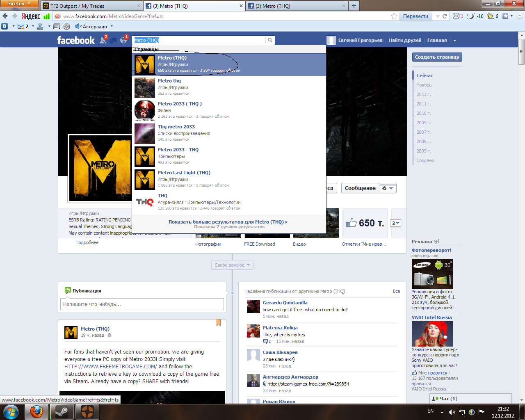Click the browser address bar

pyautogui.click(x=221, y=16)
